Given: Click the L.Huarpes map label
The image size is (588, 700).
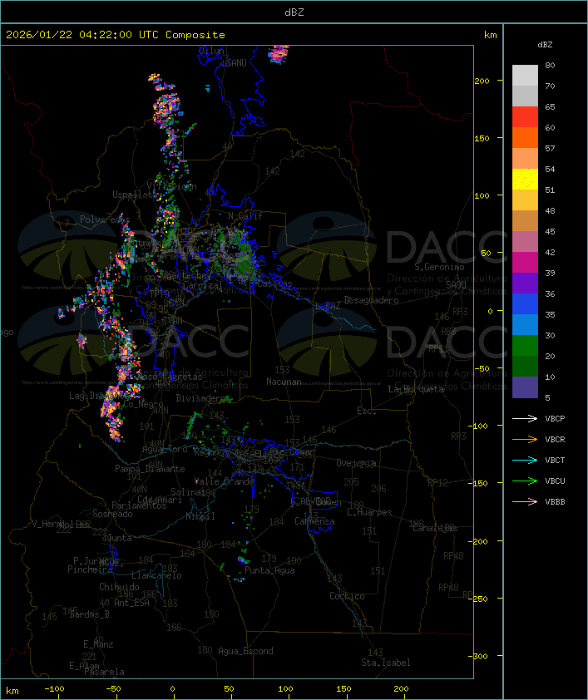Looking at the screenshot, I should pyautogui.click(x=369, y=512).
